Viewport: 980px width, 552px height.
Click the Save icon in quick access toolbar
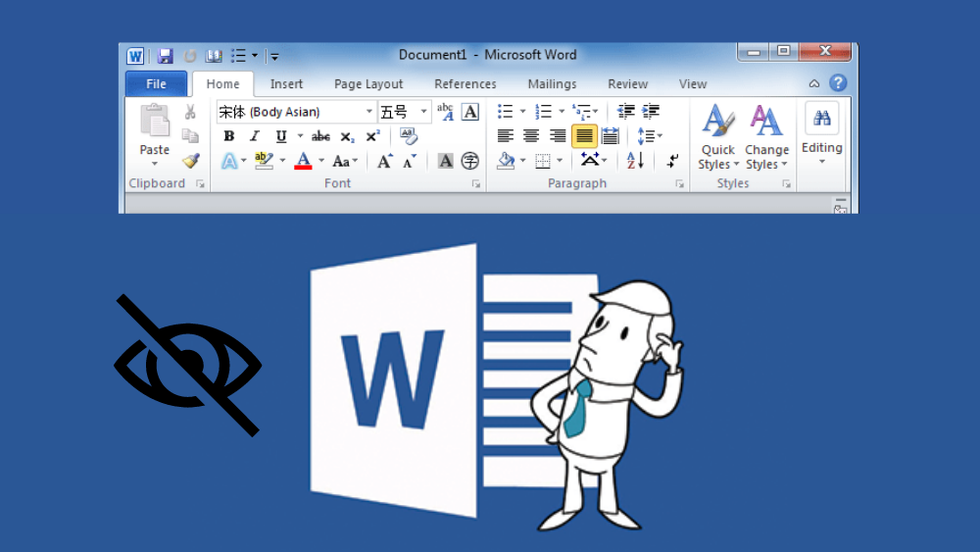pos(165,56)
